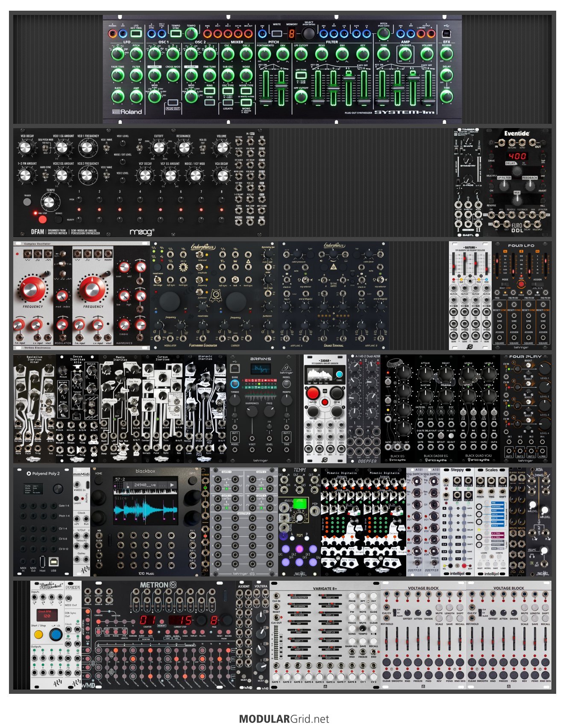Image resolution: width=569 pixels, height=728 pixels.
Task: Flip the VCO 1 WAVE switch on DFAM
Action: point(106,148)
